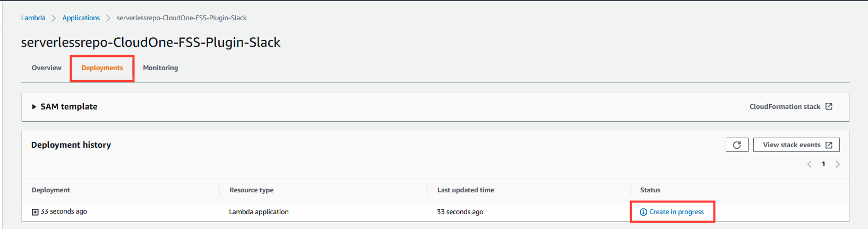
Task: Click the Last updated time column header
Action: coord(466,190)
